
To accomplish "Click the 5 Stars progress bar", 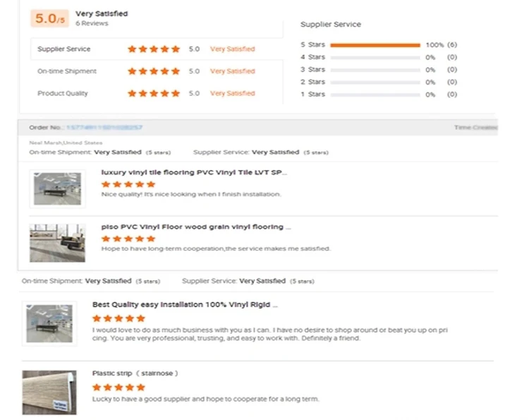I will (375, 45).
